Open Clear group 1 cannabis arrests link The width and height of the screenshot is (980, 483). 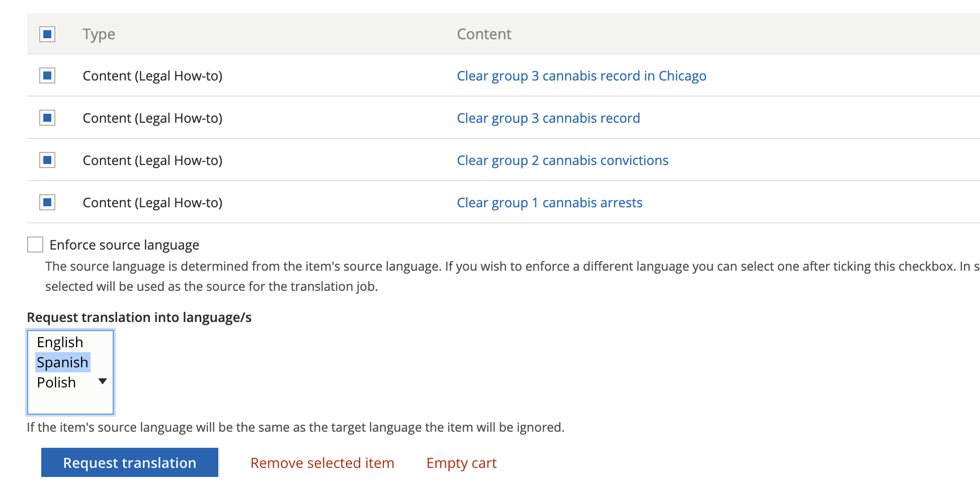549,203
